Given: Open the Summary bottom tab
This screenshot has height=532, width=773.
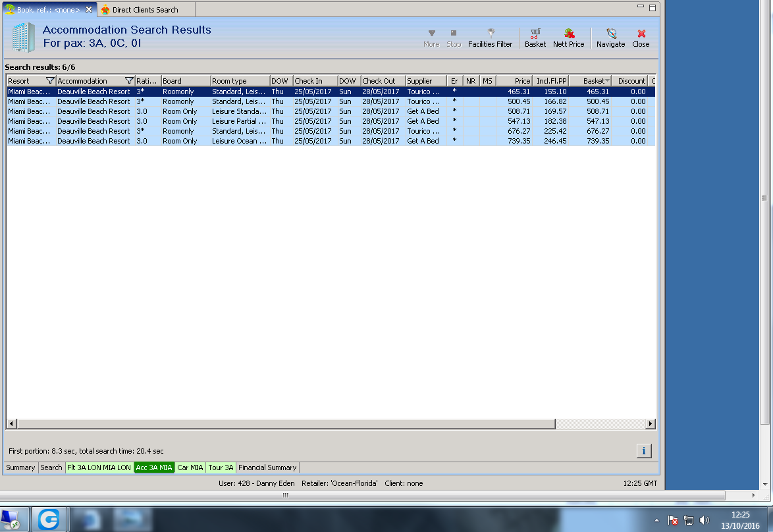Looking at the screenshot, I should click(20, 467).
